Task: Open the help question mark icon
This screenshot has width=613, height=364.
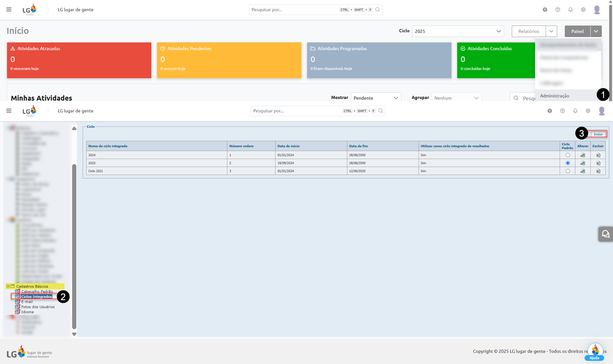Action: pos(558,10)
